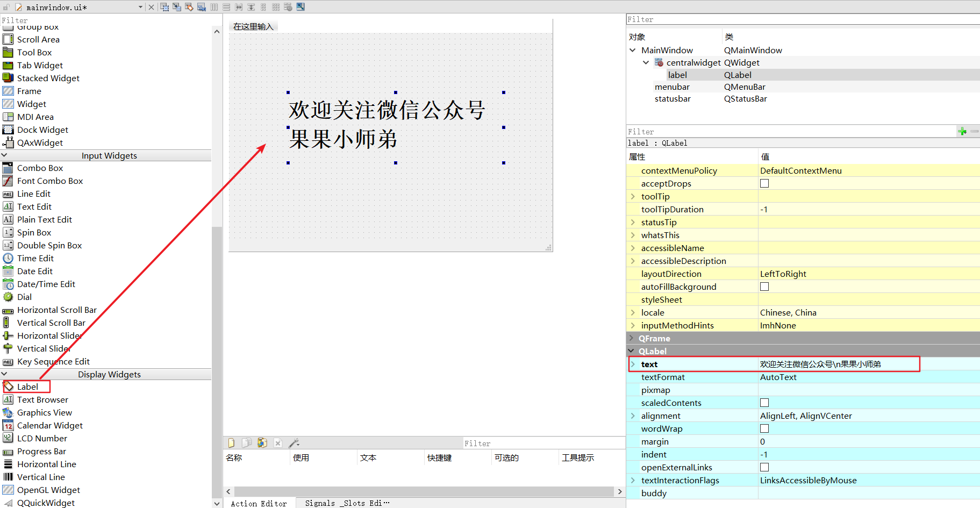
Task: Click the Break Layout toolbar icon
Action: tap(288, 7)
